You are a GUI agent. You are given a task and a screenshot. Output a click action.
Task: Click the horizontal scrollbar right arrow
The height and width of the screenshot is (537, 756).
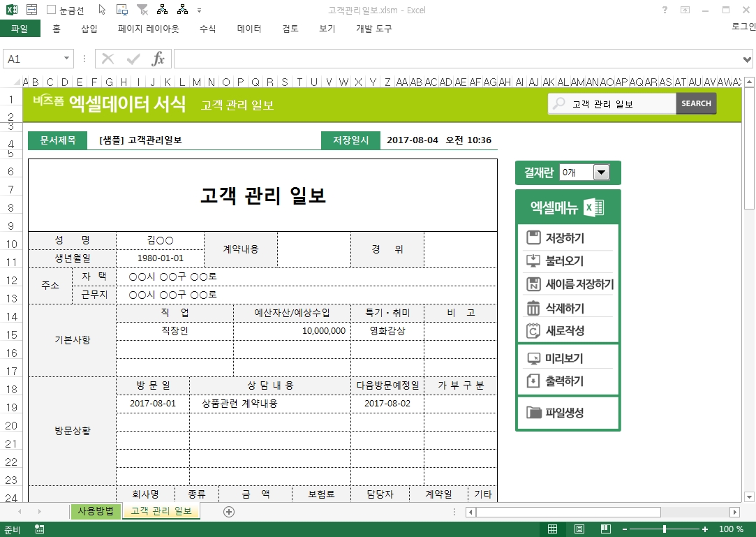click(x=735, y=512)
